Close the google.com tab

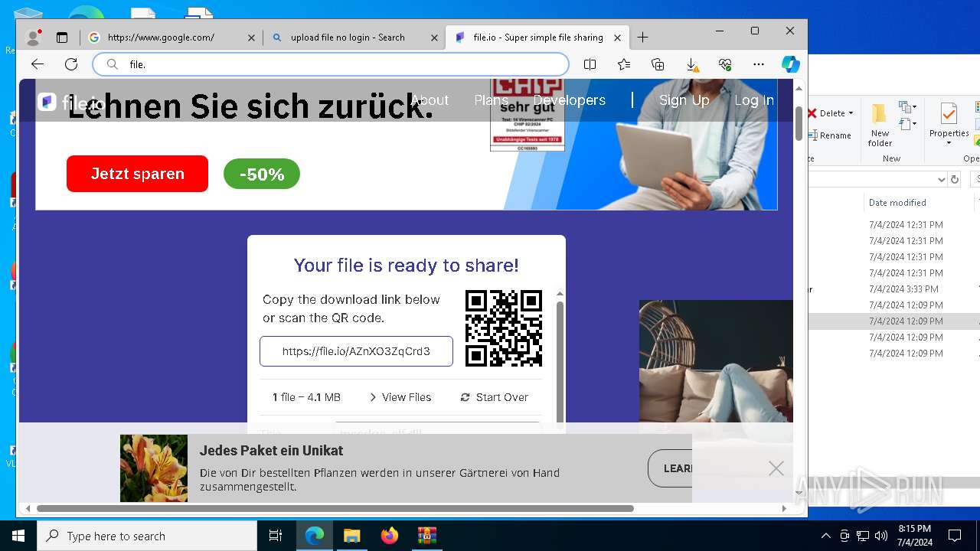[251, 37]
